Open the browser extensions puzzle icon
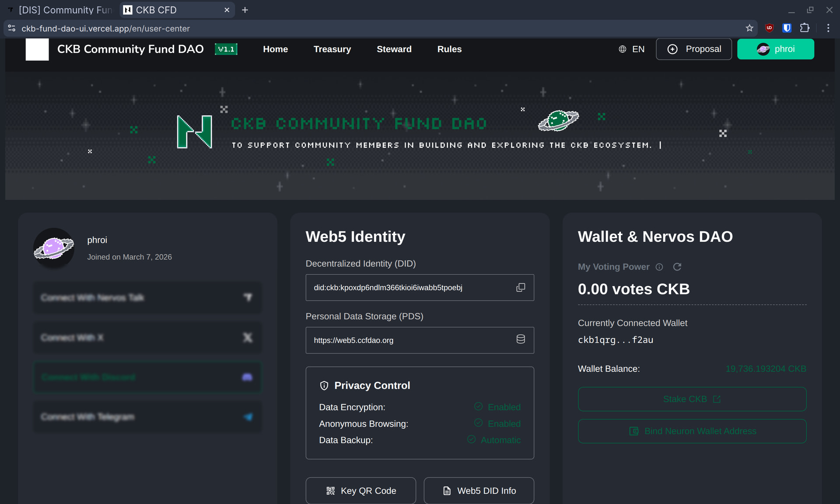Viewport: 840px width, 504px height. [x=805, y=28]
